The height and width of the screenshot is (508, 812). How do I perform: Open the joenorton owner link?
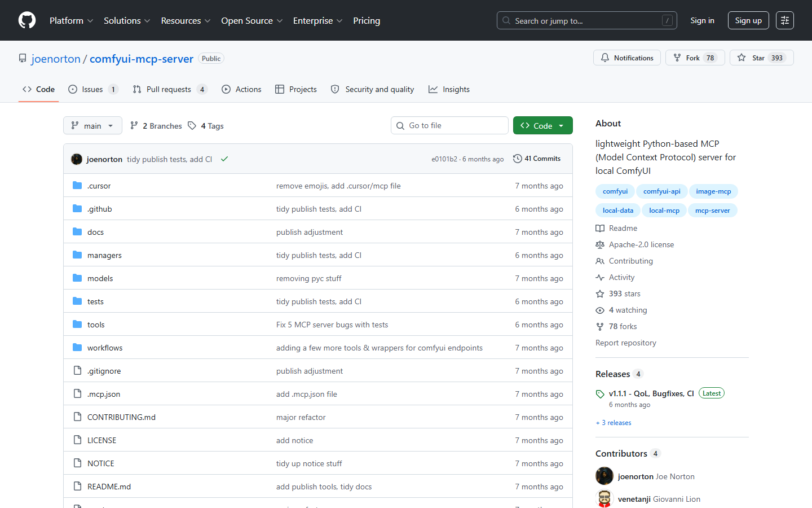point(56,59)
